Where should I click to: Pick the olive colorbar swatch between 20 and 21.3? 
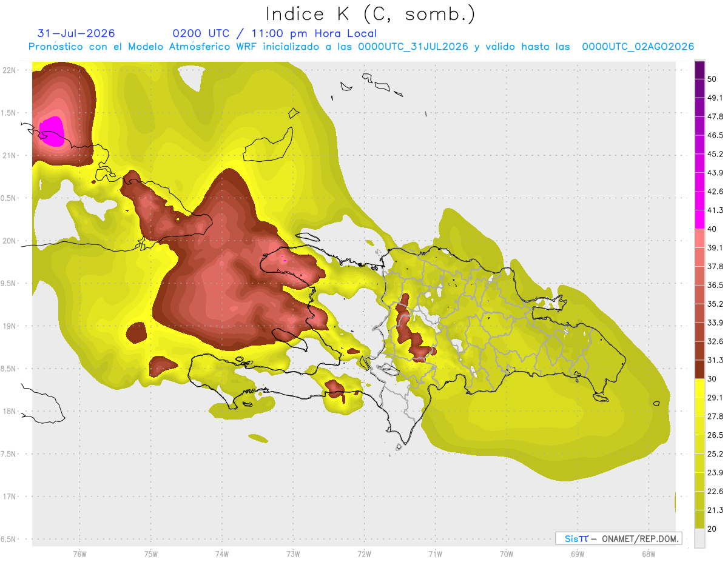tap(699, 520)
